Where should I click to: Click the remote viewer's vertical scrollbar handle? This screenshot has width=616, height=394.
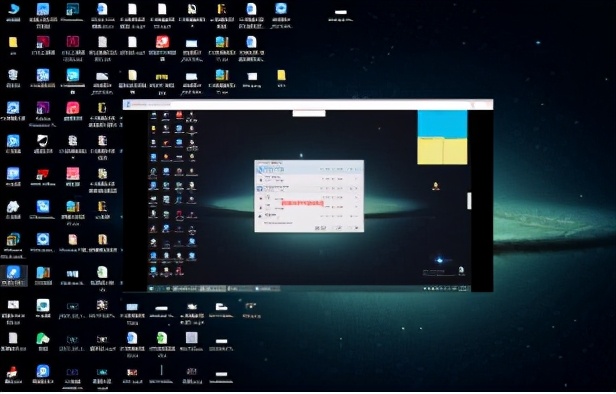[x=469, y=201]
